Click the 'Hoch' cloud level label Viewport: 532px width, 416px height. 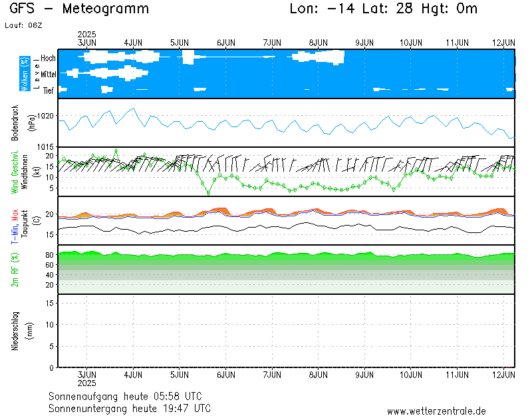pos(48,59)
